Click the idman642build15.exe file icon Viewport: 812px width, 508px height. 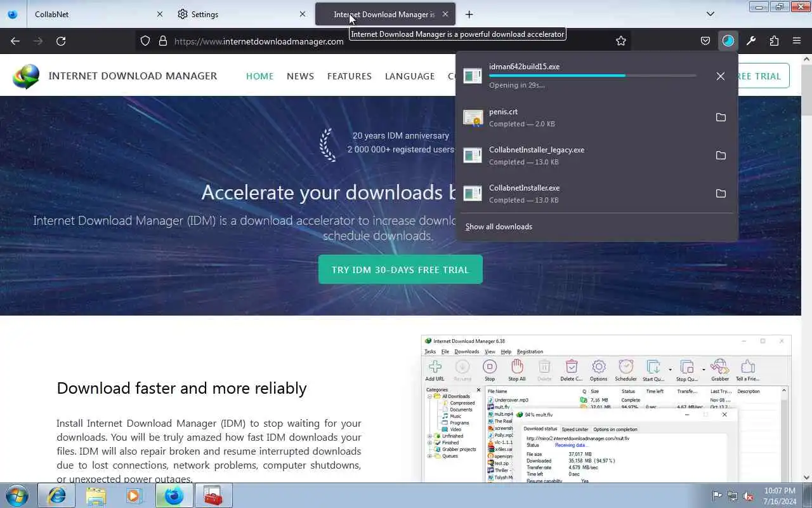pyautogui.click(x=473, y=76)
